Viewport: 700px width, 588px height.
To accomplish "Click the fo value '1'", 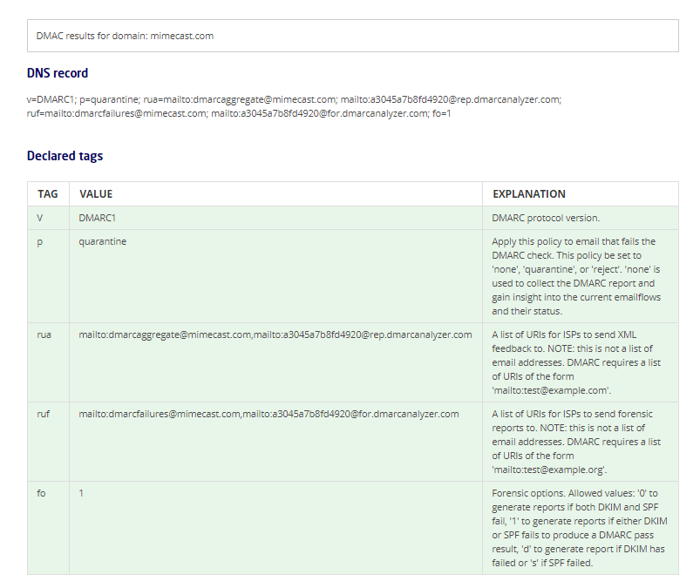I will [275, 528].
